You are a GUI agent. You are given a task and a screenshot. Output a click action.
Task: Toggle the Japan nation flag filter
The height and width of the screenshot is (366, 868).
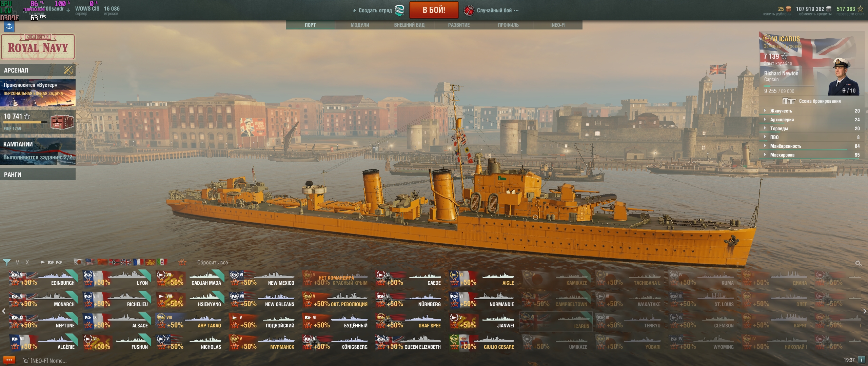point(79,262)
